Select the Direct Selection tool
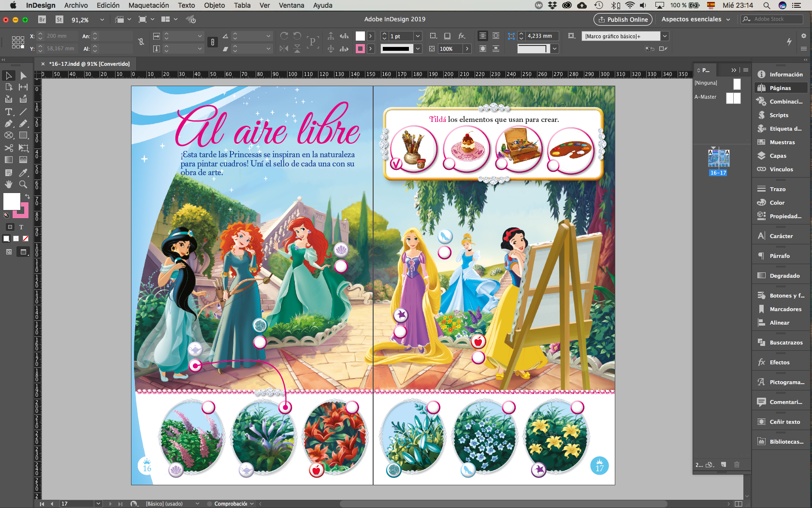The height and width of the screenshot is (508, 812). click(23, 75)
